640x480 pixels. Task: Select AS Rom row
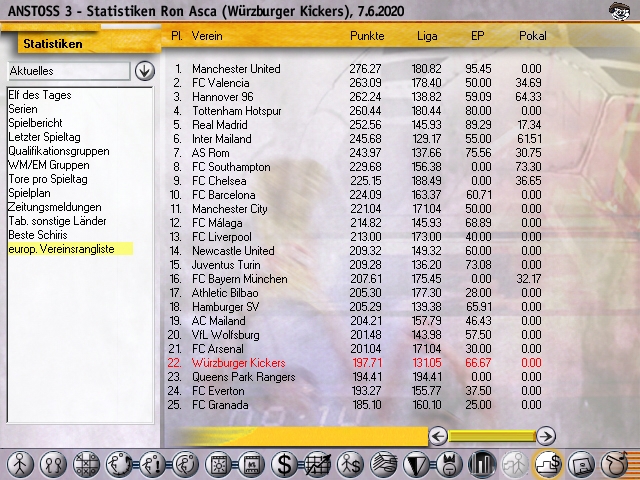point(355,153)
